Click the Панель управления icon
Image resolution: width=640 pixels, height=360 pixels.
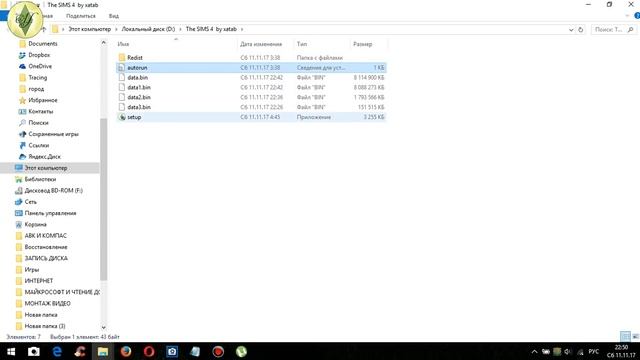coord(19,213)
